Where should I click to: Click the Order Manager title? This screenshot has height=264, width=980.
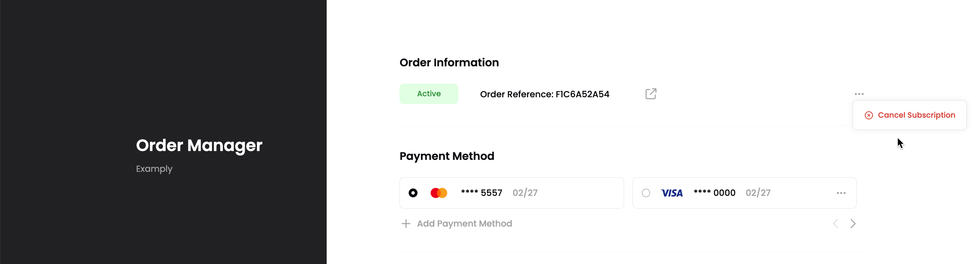tap(199, 146)
